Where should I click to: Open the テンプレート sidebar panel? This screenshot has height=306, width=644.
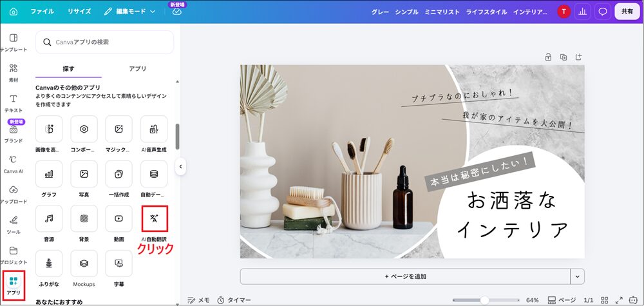(14, 43)
